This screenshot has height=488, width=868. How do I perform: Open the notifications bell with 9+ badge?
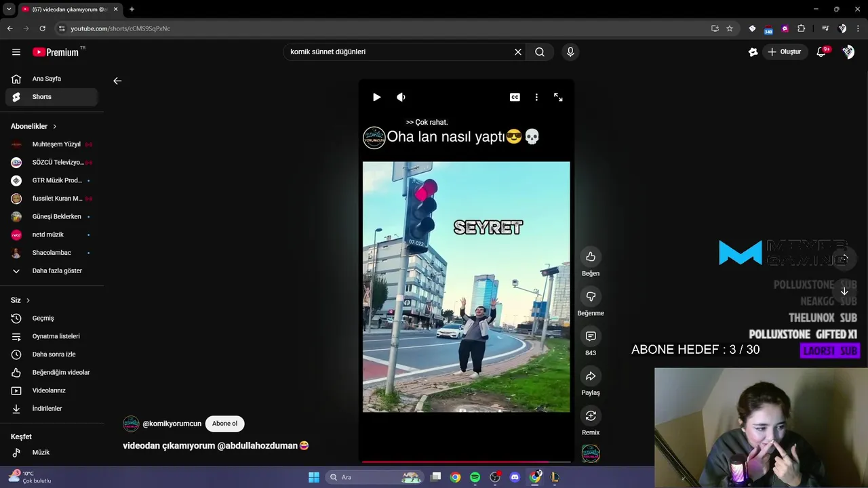(822, 52)
